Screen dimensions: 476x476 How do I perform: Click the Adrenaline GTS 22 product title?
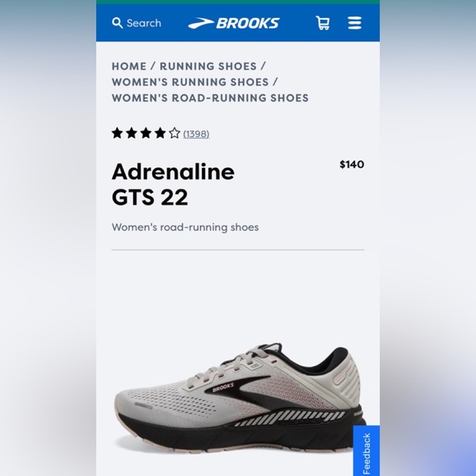pos(173,185)
